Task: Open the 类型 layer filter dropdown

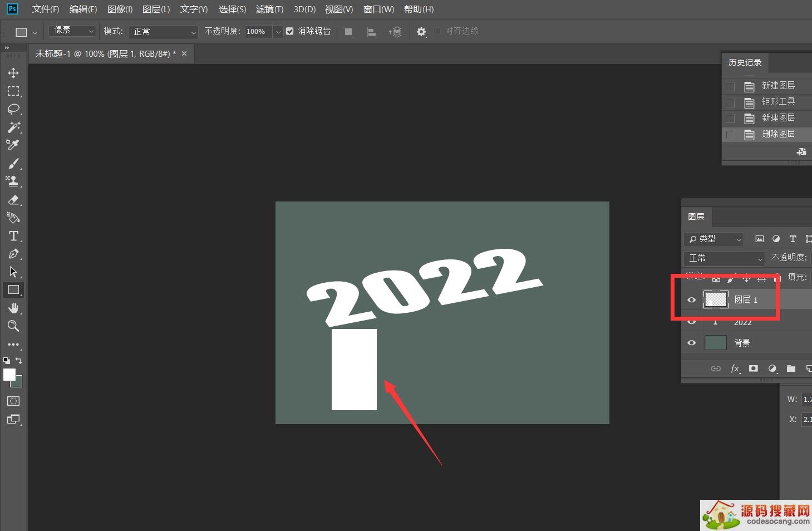Action: (x=713, y=239)
